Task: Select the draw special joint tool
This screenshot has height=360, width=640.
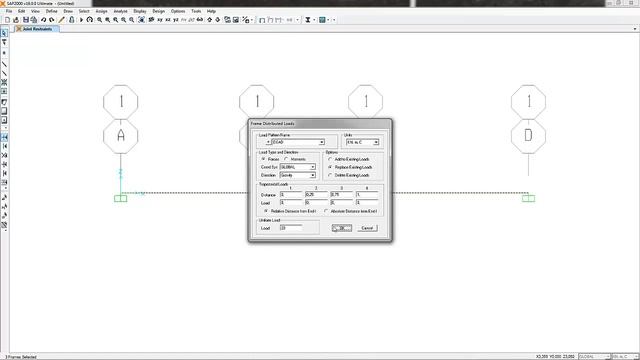Action: (4, 53)
